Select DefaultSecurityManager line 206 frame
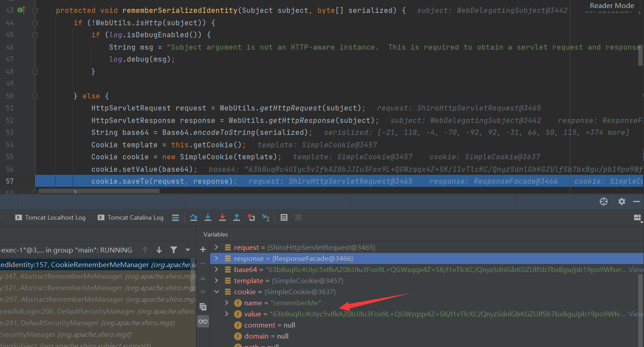 point(98,311)
